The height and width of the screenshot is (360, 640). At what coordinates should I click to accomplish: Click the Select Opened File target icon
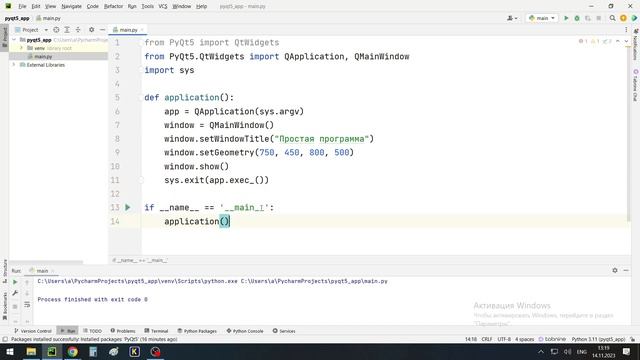click(56, 30)
